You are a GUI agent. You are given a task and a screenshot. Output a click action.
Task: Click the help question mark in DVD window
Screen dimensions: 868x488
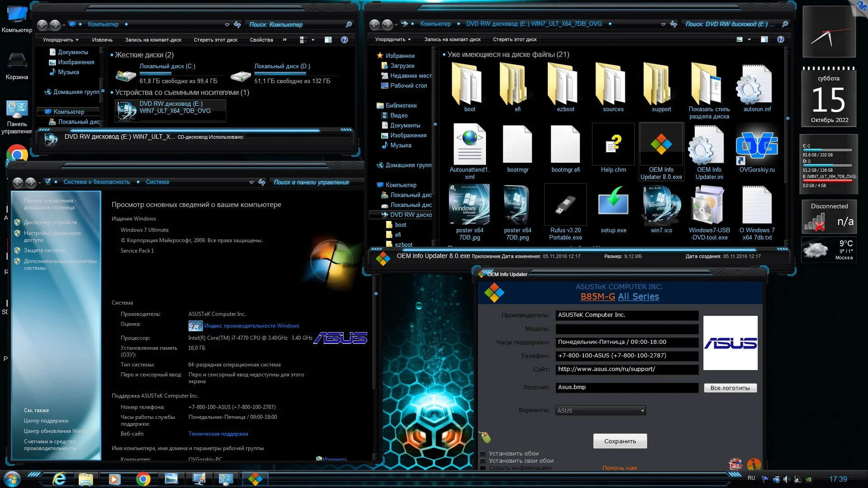point(780,40)
